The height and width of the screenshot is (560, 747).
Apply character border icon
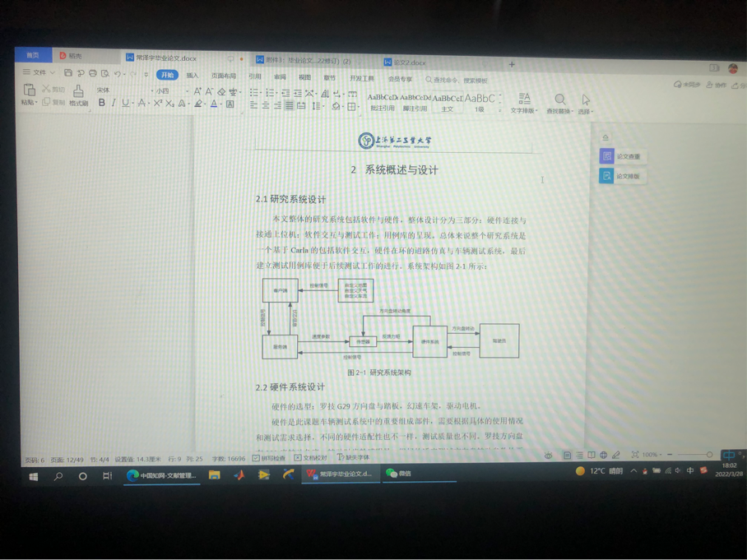click(230, 104)
